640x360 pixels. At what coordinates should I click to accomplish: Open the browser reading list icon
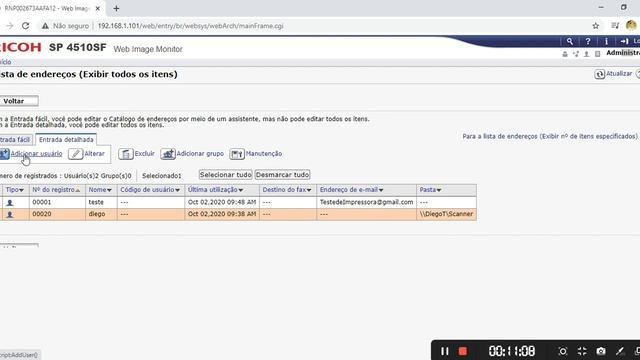pos(615,26)
